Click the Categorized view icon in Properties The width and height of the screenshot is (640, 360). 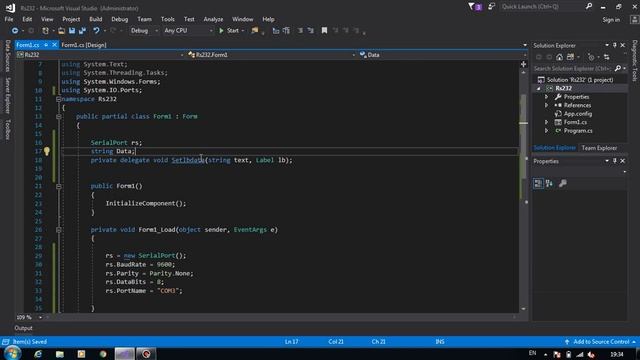tap(538, 184)
